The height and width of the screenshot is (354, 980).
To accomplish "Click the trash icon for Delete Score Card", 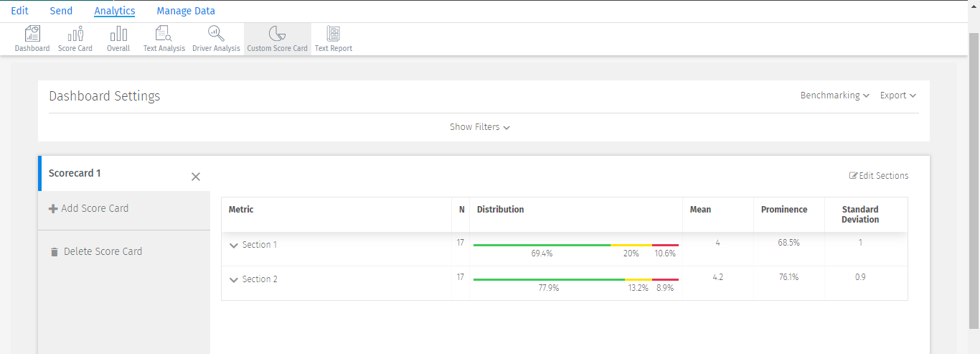I will coord(54,252).
